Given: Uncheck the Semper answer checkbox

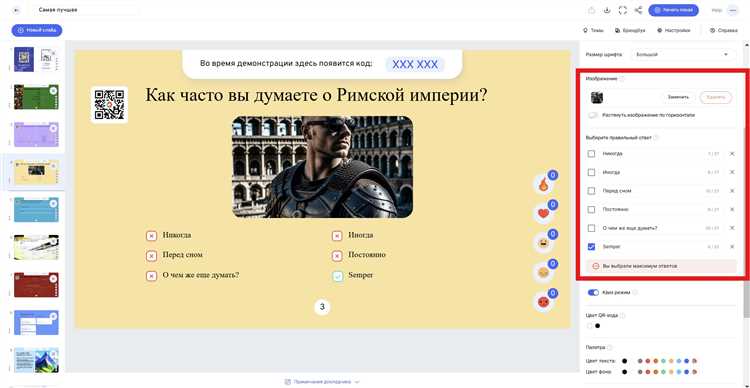Looking at the screenshot, I should (x=591, y=247).
